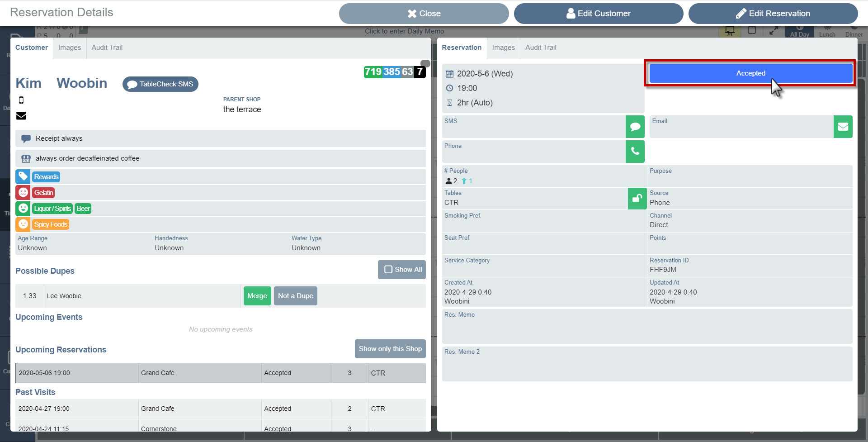Click the mobile phone icon under customer name

pyautogui.click(x=21, y=100)
